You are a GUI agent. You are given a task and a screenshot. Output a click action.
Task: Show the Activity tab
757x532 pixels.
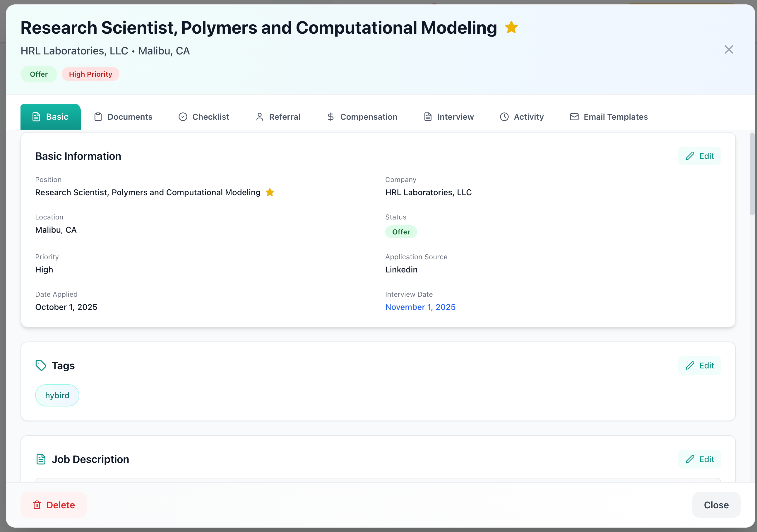tap(522, 117)
